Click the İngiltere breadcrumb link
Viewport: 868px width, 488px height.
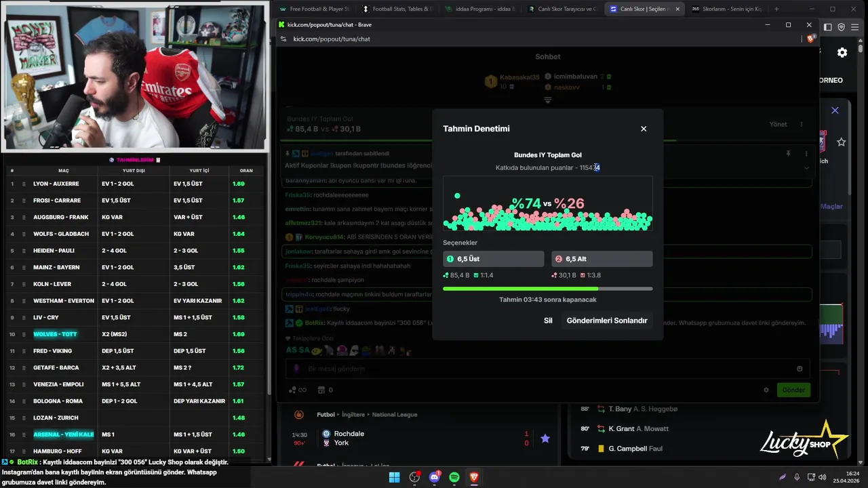point(353,414)
